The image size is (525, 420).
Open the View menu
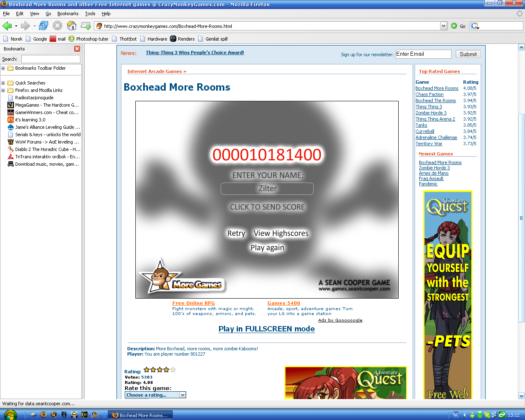pyautogui.click(x=34, y=14)
